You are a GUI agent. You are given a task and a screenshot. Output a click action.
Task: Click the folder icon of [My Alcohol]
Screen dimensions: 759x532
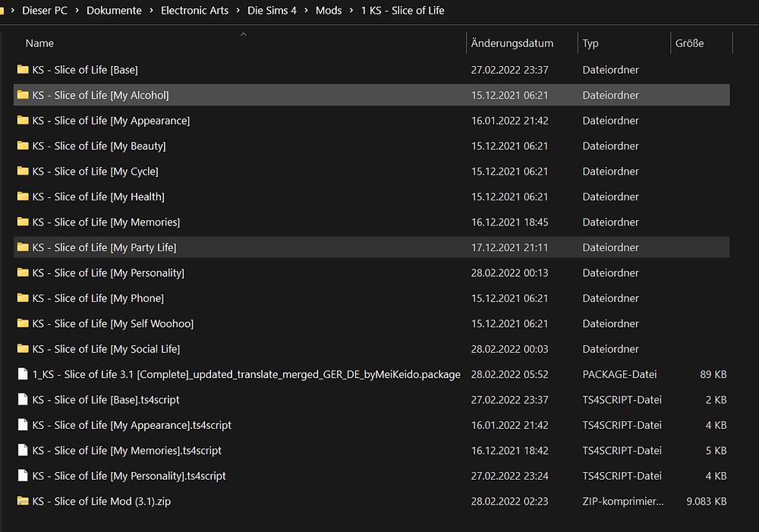pos(23,95)
